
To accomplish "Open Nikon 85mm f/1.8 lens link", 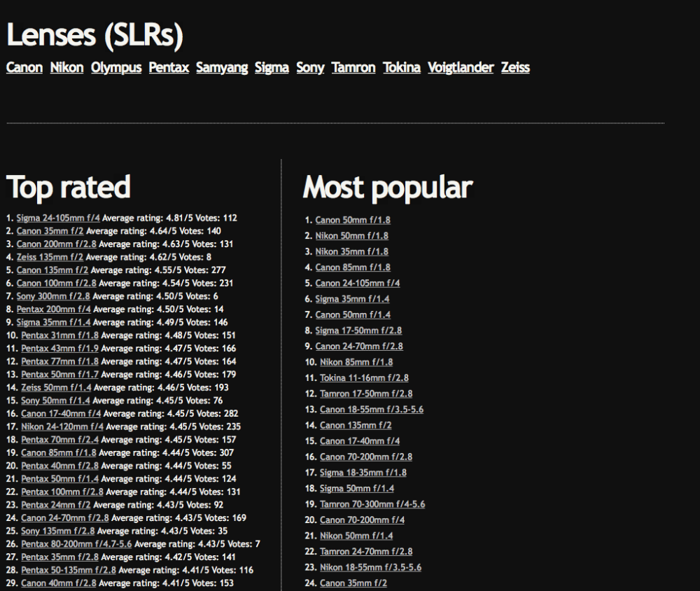I will (x=356, y=362).
